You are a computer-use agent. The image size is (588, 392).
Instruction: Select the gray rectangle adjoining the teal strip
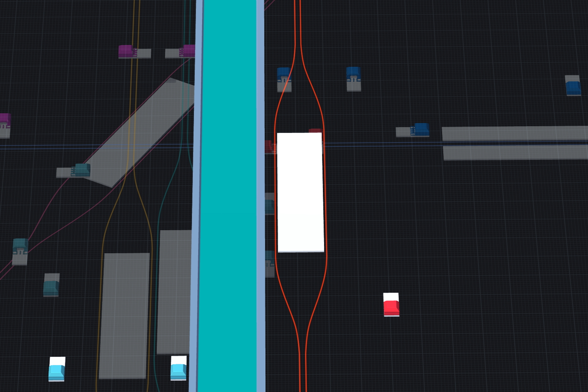(x=174, y=291)
